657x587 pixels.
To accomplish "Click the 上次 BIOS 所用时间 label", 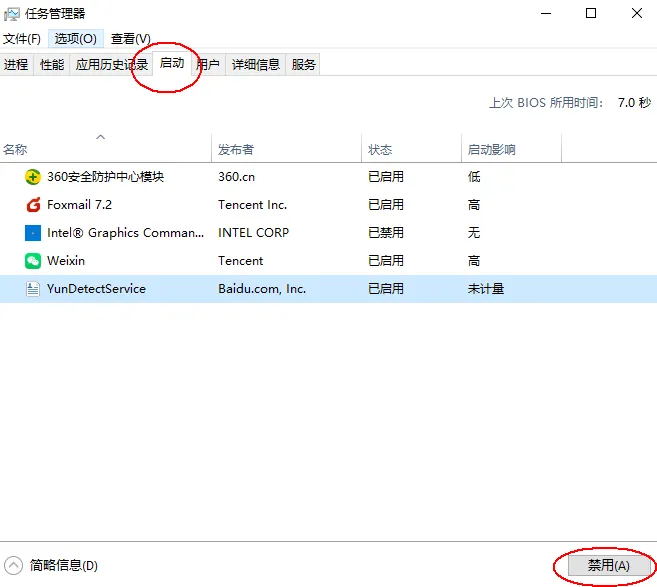I will [x=546, y=103].
